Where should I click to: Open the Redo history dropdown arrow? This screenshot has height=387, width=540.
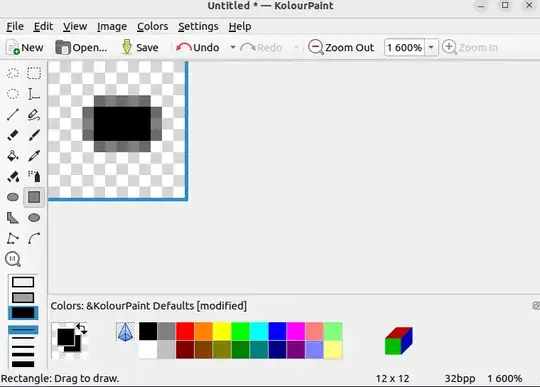click(x=296, y=47)
